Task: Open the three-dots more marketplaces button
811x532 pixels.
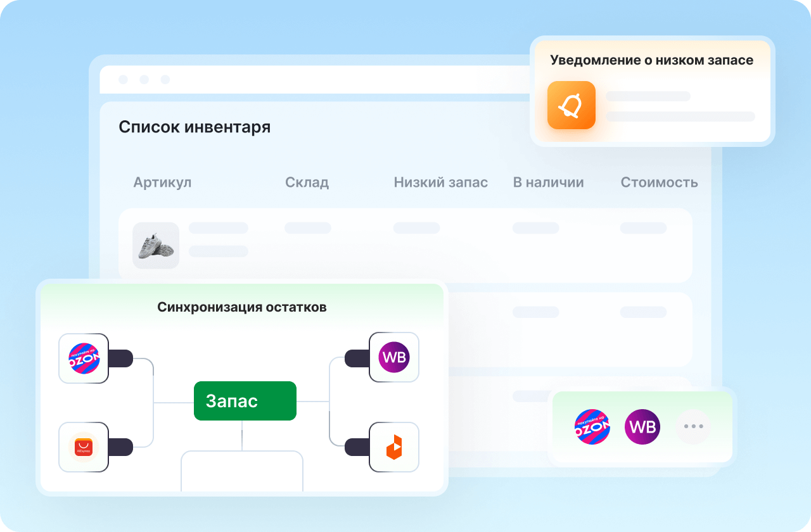Action: pos(694,427)
